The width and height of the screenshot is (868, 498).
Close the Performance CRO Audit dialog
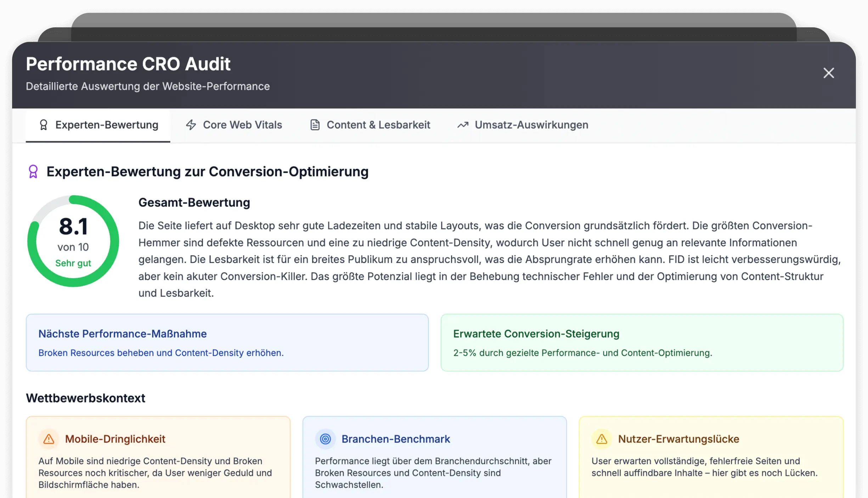click(828, 73)
